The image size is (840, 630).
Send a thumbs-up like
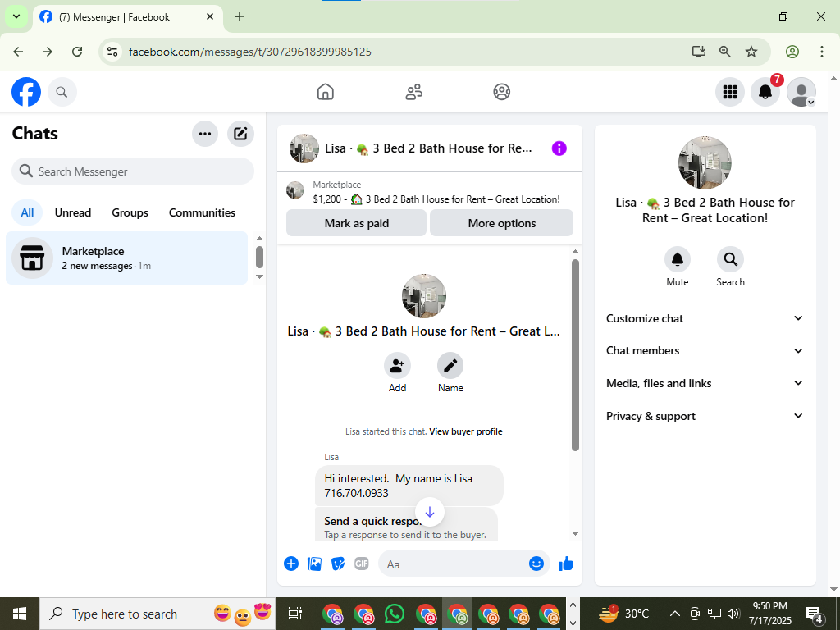point(566,564)
